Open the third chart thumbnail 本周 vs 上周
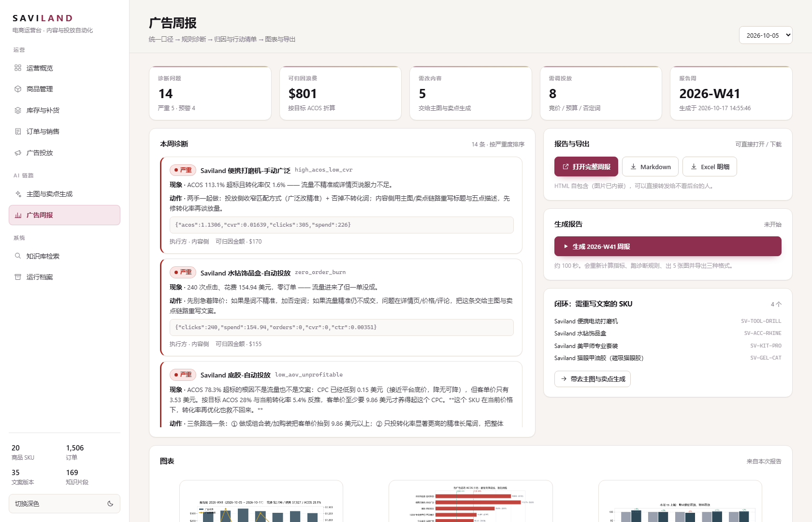This screenshot has height=522, width=812. (680, 501)
